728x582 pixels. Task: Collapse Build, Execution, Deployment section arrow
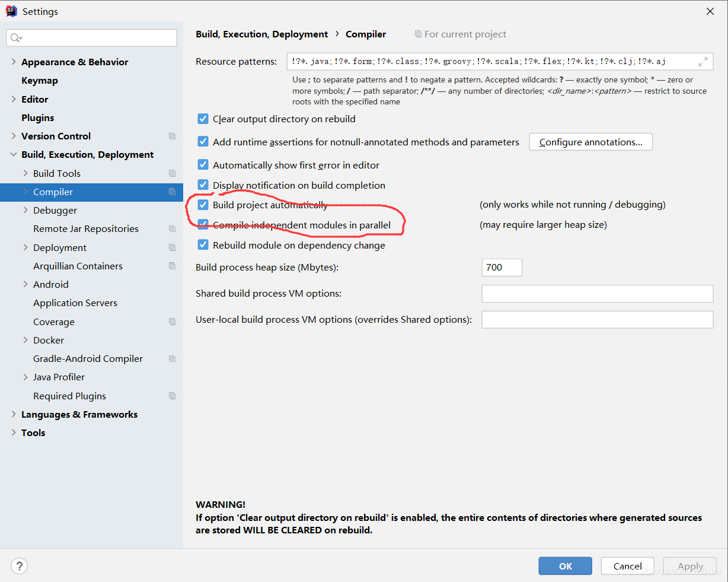coord(14,155)
